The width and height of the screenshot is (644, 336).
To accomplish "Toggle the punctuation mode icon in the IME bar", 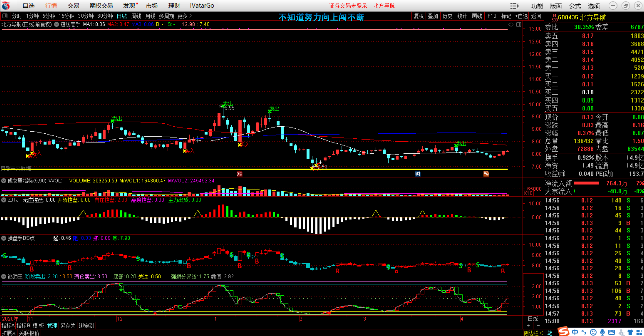I will pos(584,332).
